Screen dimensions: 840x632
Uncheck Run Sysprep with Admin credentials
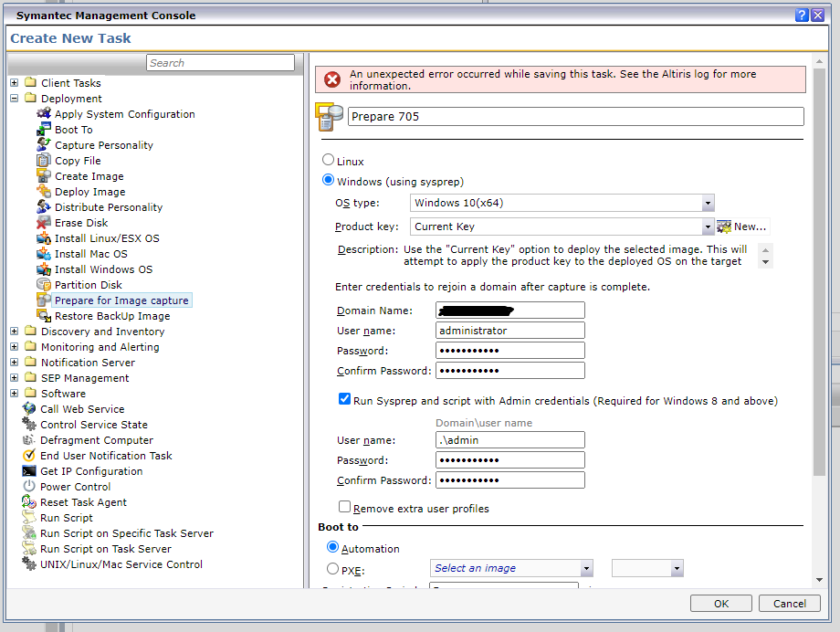point(344,399)
